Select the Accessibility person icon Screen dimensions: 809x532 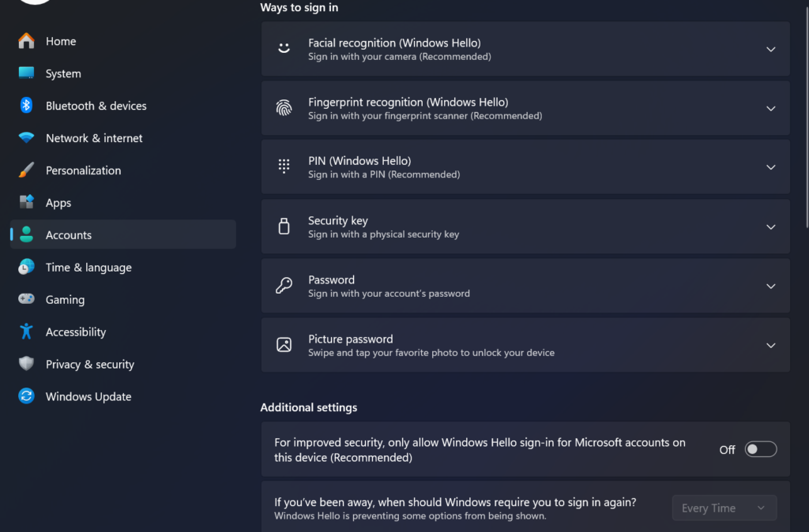(x=25, y=332)
